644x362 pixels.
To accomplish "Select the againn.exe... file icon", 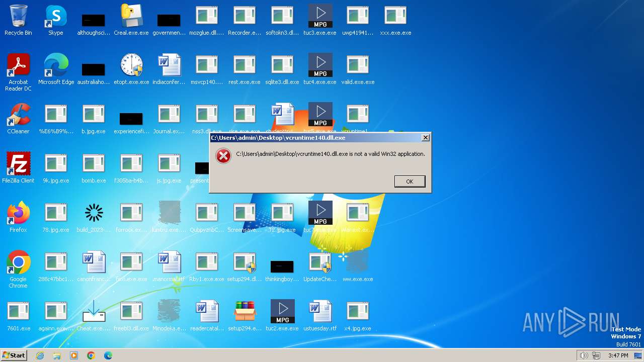I will click(56, 316).
